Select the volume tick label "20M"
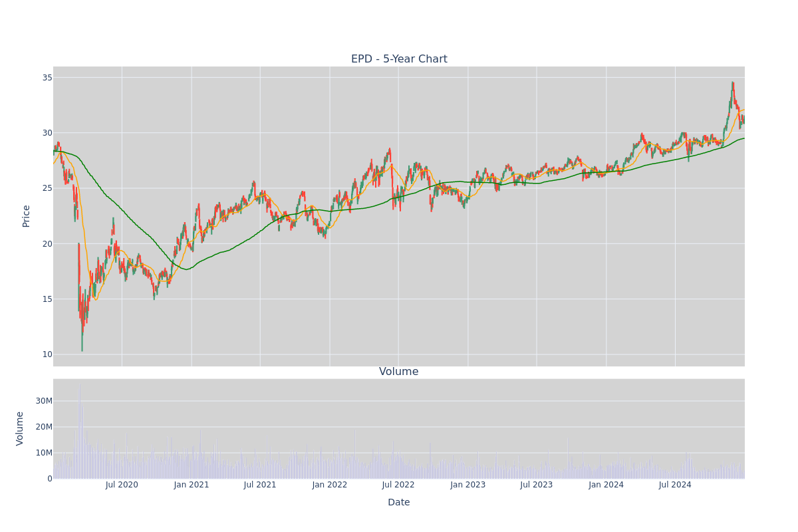The image size is (798, 532). [x=45, y=427]
